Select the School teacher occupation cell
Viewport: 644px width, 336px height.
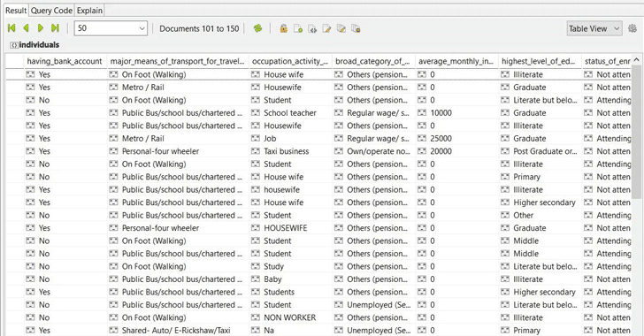coord(291,112)
